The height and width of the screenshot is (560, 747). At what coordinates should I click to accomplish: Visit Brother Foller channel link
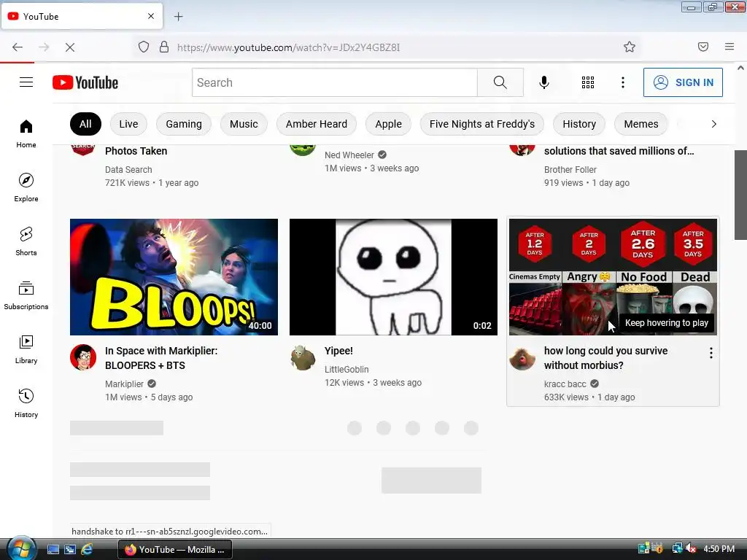coord(570,169)
